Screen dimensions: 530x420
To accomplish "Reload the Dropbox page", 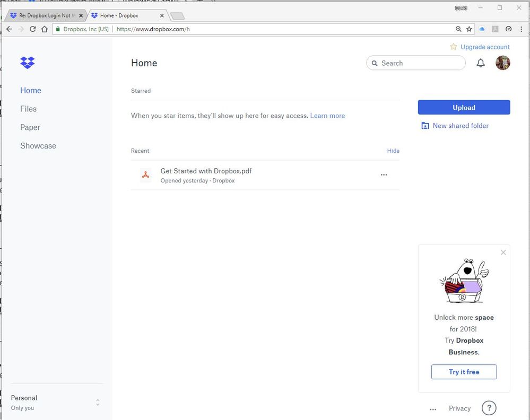I will point(33,29).
